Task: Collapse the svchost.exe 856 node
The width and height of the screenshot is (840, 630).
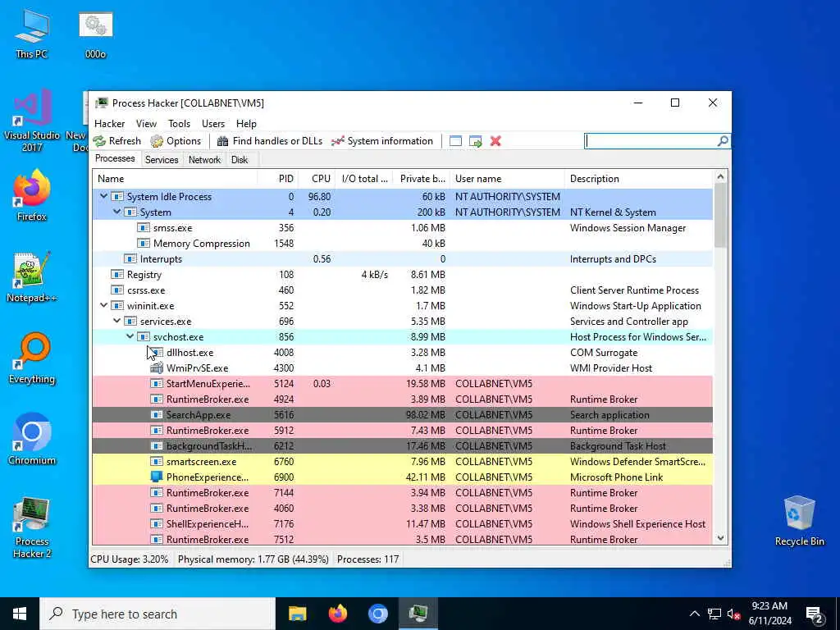Action: tap(130, 336)
